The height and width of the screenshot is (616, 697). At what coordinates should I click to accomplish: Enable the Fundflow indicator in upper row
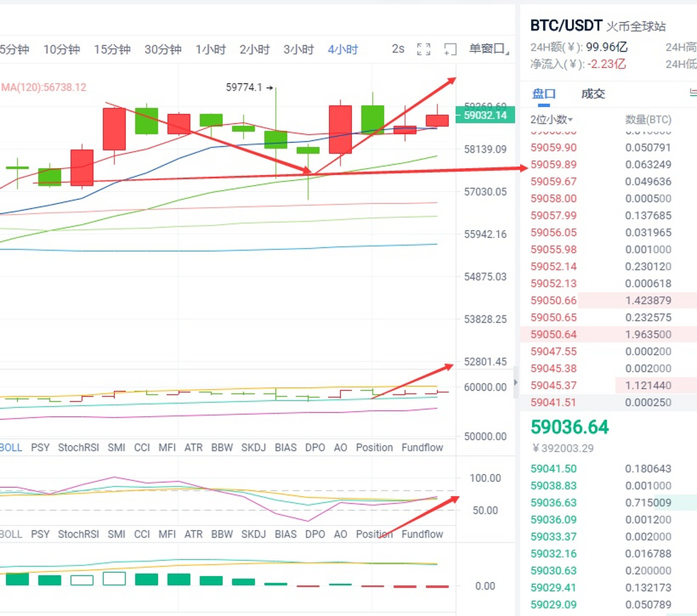pos(422,448)
